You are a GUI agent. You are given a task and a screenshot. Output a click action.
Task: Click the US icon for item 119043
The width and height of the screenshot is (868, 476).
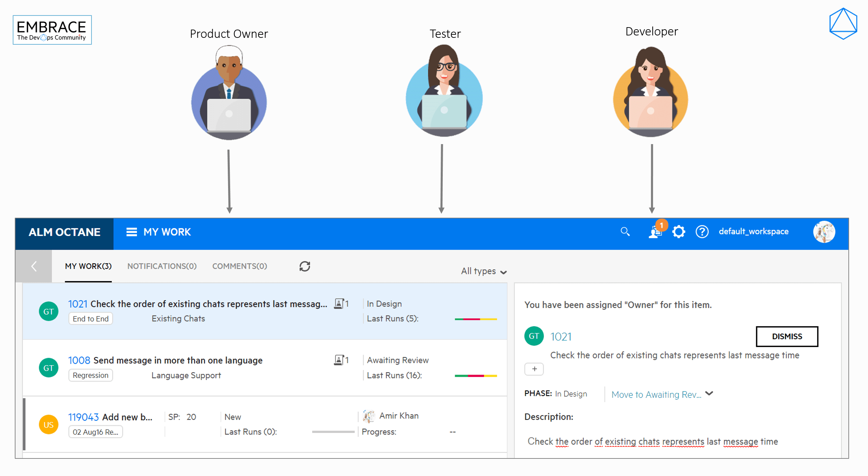pyautogui.click(x=49, y=424)
